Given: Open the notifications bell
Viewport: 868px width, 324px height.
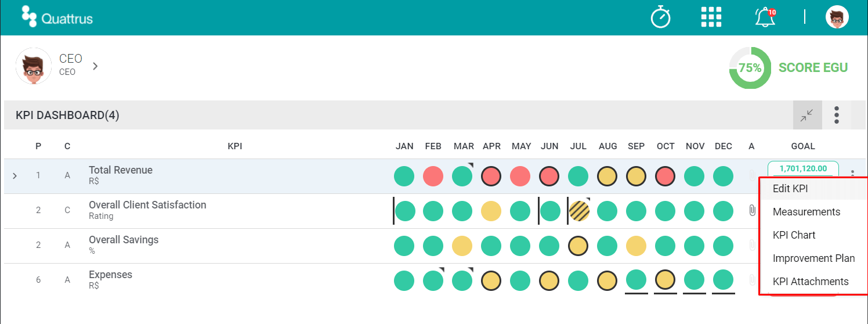Looking at the screenshot, I should 765,17.
